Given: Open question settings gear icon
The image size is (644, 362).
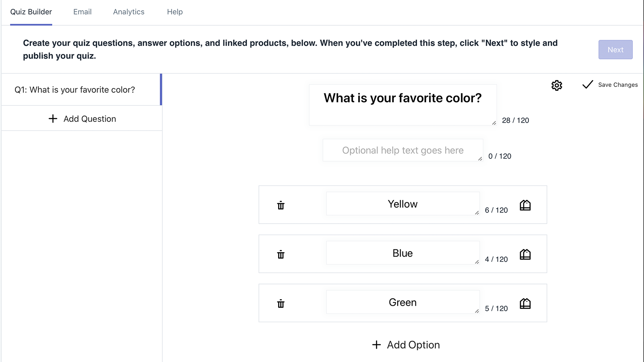Looking at the screenshot, I should click(557, 85).
